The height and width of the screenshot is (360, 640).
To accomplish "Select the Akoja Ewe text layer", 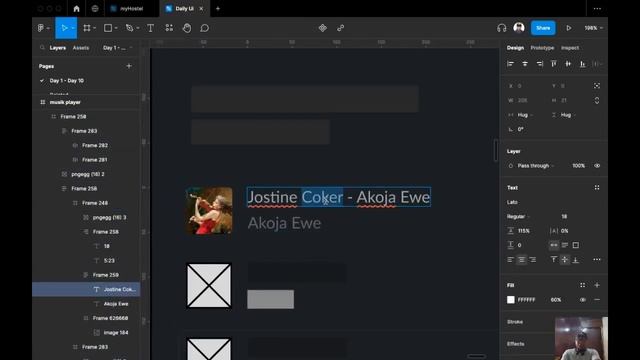I will click(x=116, y=304).
